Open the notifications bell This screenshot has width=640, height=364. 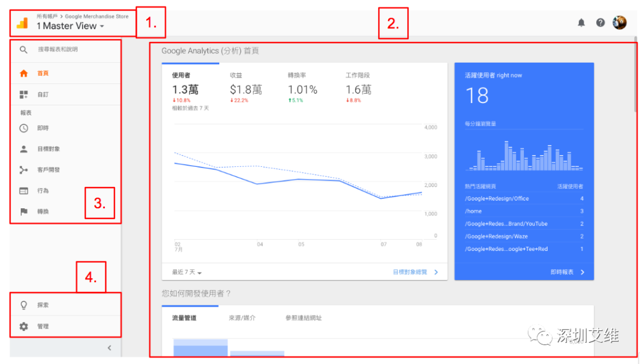point(581,23)
